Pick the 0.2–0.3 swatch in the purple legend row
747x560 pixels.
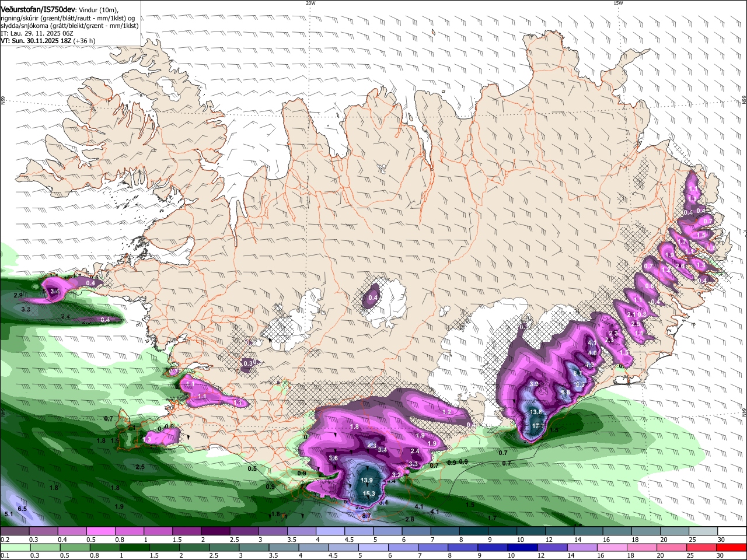[x=15, y=531]
